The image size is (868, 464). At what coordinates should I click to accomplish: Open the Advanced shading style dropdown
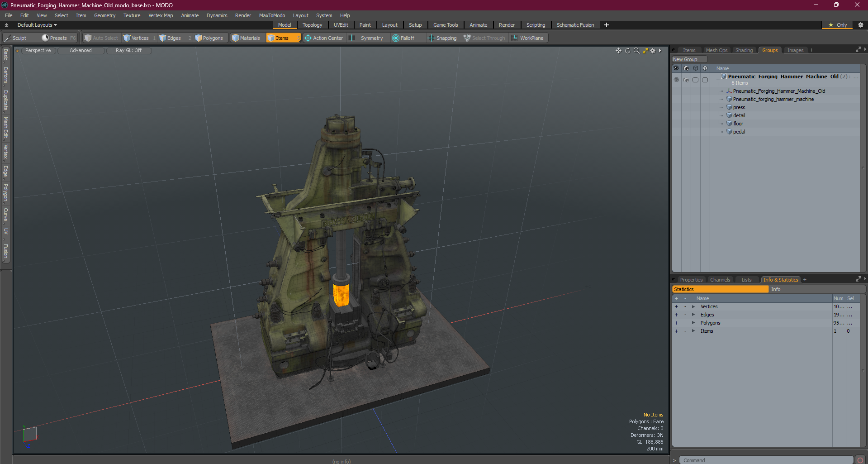click(81, 51)
